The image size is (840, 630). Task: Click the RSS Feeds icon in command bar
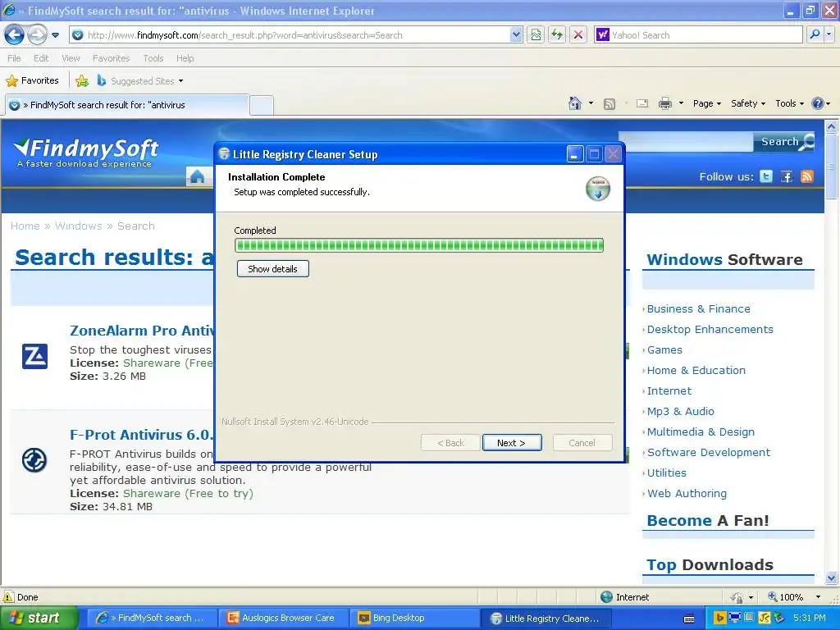point(609,104)
